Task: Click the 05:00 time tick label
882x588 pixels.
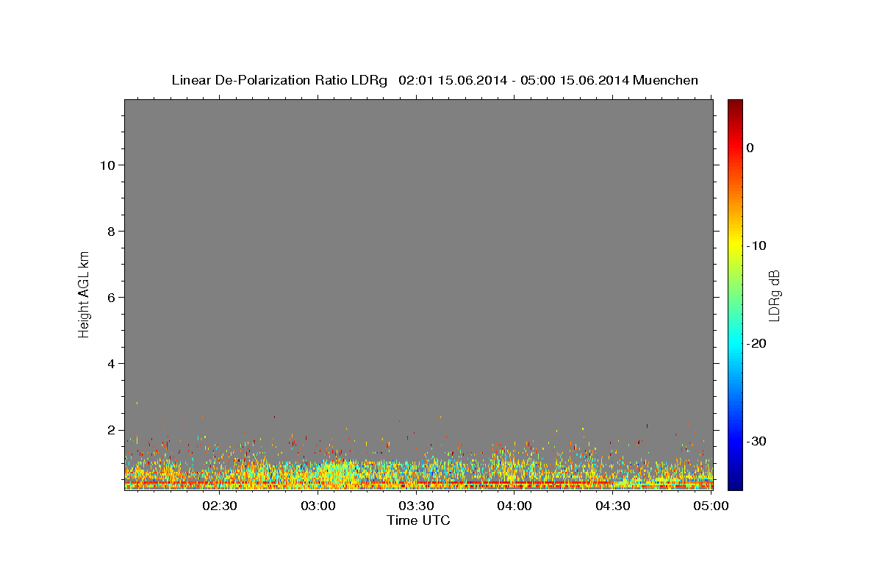Action: pos(711,506)
